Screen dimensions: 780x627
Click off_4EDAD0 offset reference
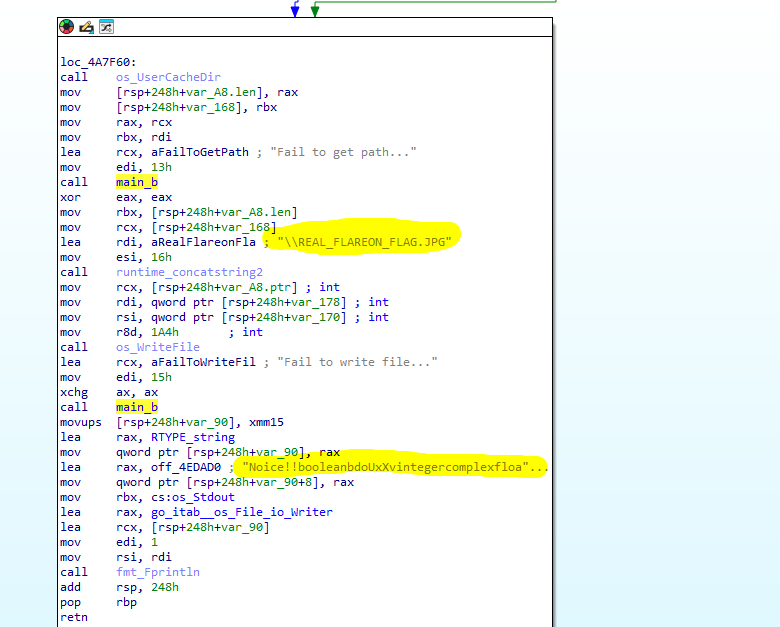(x=186, y=467)
